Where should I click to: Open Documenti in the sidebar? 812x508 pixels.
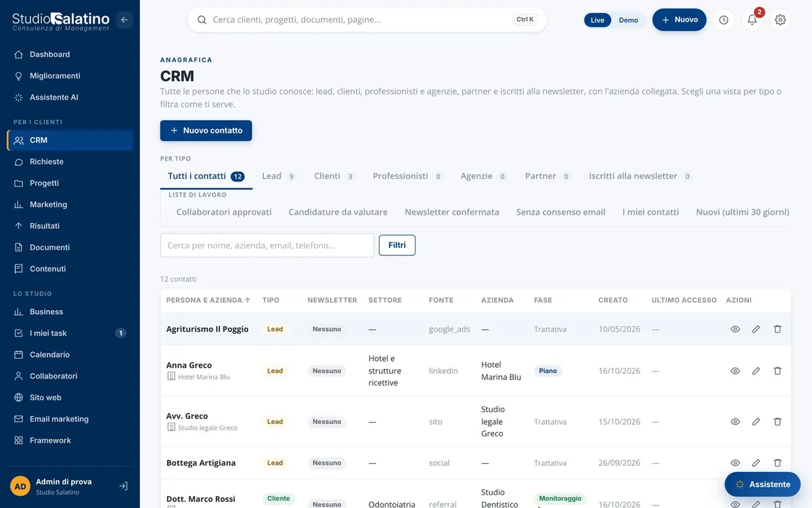[70, 247]
